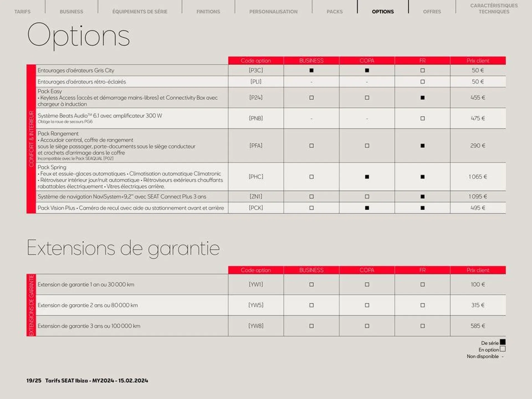The height and width of the screenshot is (399, 532).
Task: Select the PERSONNALISATION tab
Action: (x=273, y=12)
